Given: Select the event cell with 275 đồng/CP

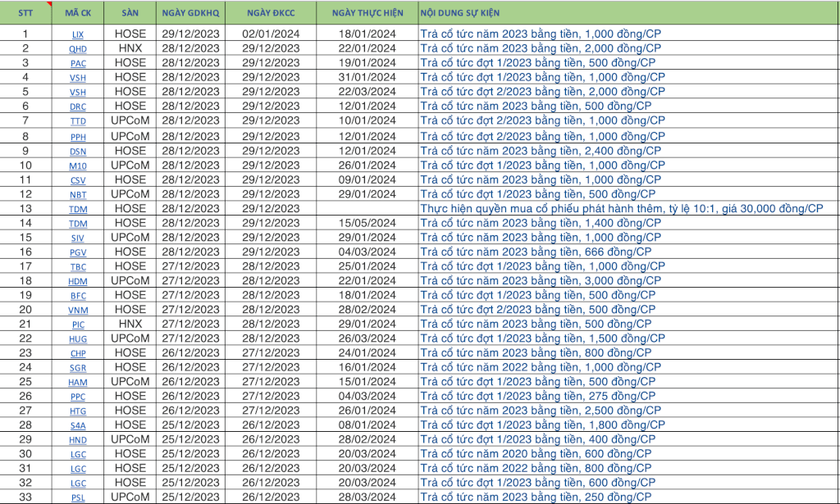Looking at the screenshot, I should pos(629,397).
